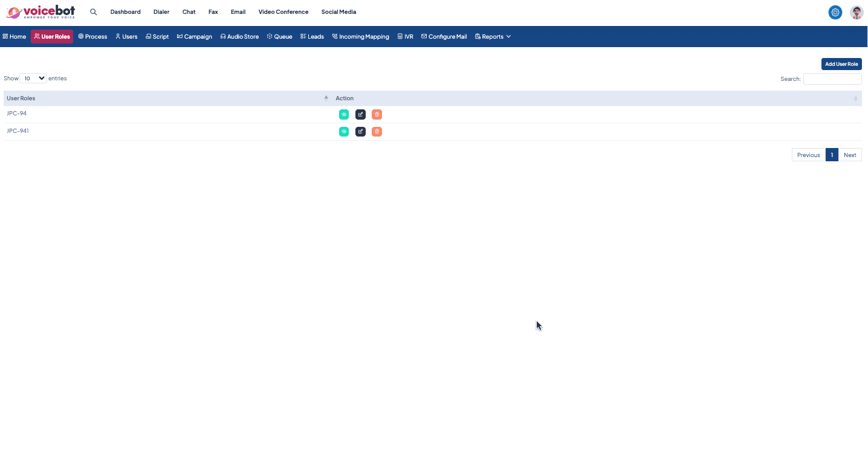The width and height of the screenshot is (868, 470).
Task: Open the show entries dropdown
Action: tap(33, 79)
